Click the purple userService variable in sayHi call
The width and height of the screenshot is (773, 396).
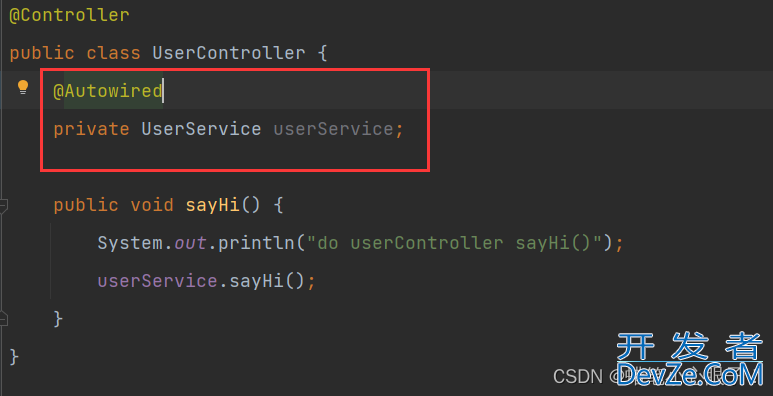[x=157, y=281]
